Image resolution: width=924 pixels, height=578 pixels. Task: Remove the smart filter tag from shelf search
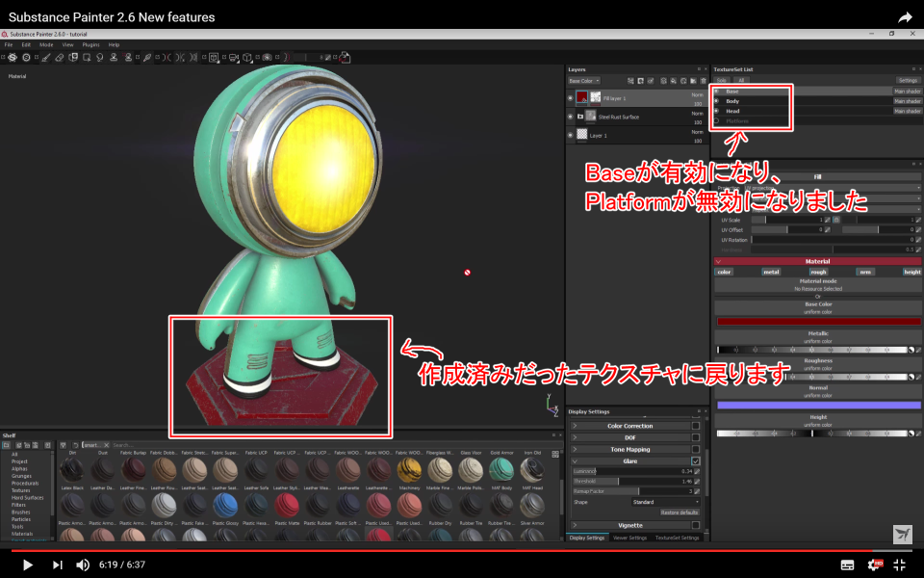[x=107, y=445]
